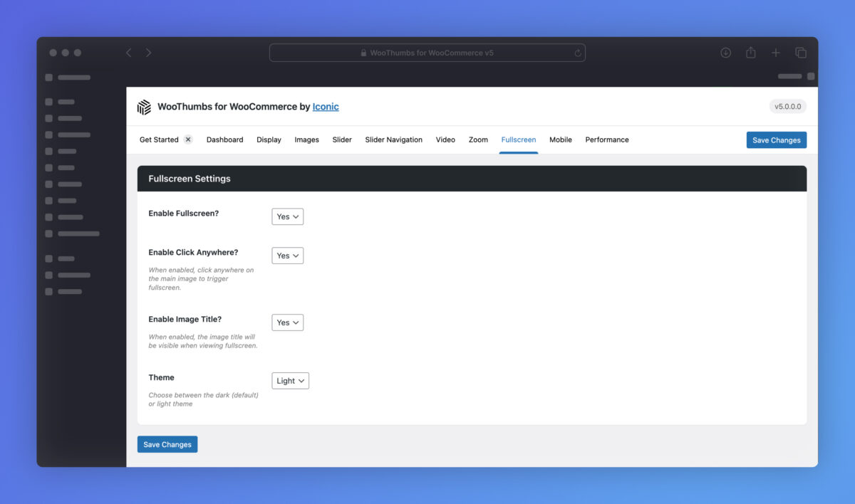Click the browser address bar
This screenshot has height=504, width=855.
(427, 53)
